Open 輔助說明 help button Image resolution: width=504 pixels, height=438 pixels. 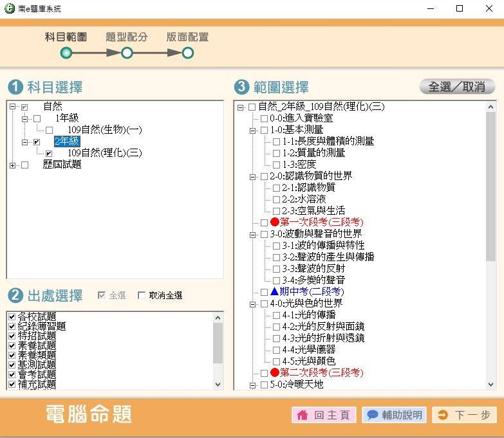coord(394,415)
